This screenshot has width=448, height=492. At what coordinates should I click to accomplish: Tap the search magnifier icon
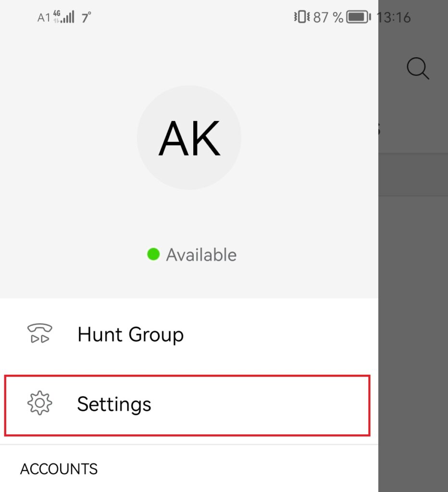click(417, 68)
